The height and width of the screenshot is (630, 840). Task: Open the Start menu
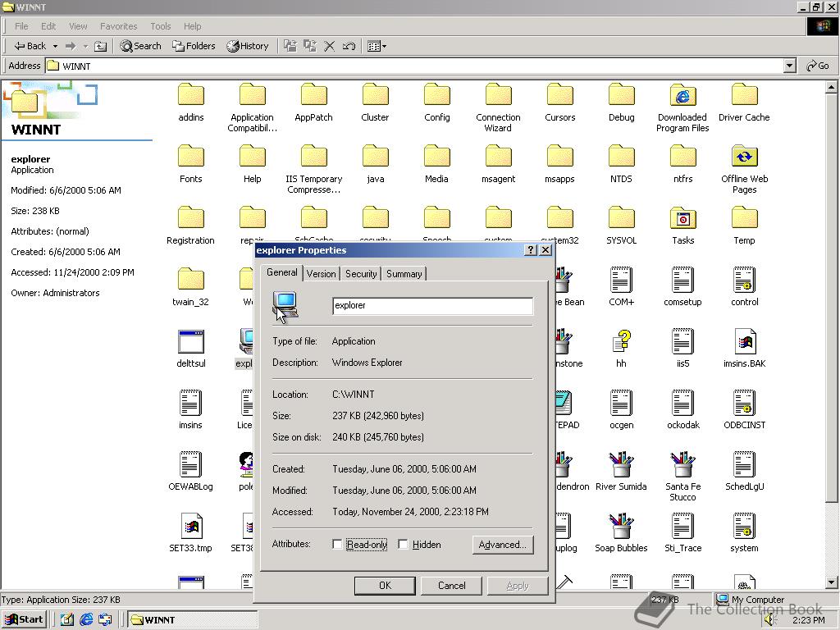click(x=24, y=620)
